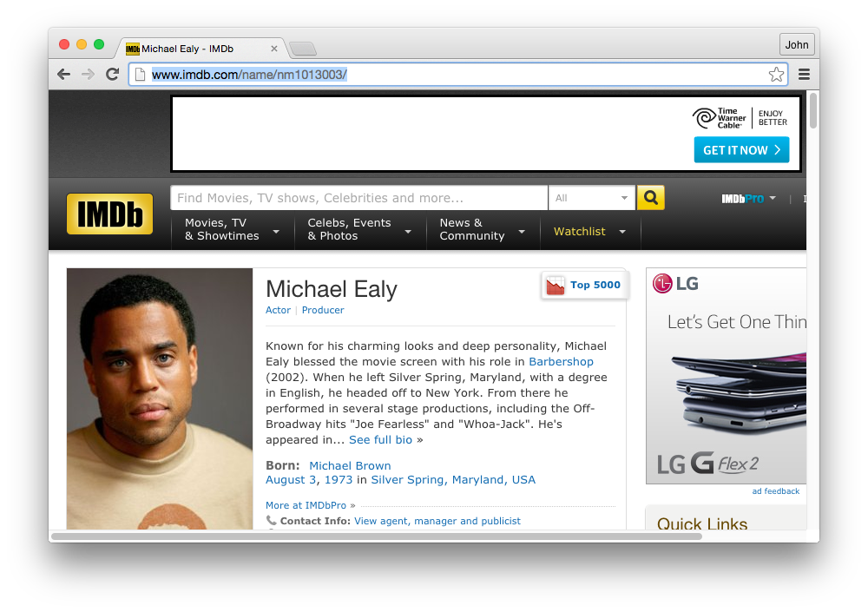Image resolution: width=868 pixels, height=612 pixels.
Task: Open the Celebs, Events & Photos menu
Action: (x=360, y=229)
